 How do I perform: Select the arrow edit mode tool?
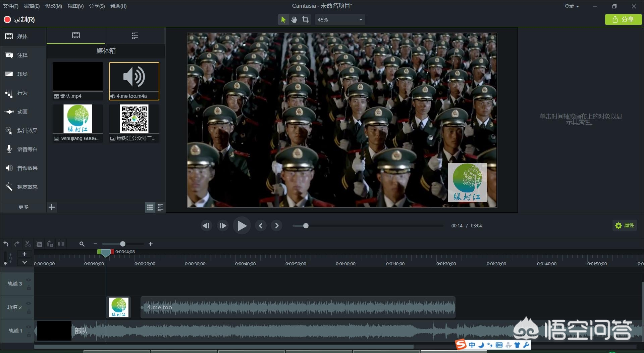[283, 19]
